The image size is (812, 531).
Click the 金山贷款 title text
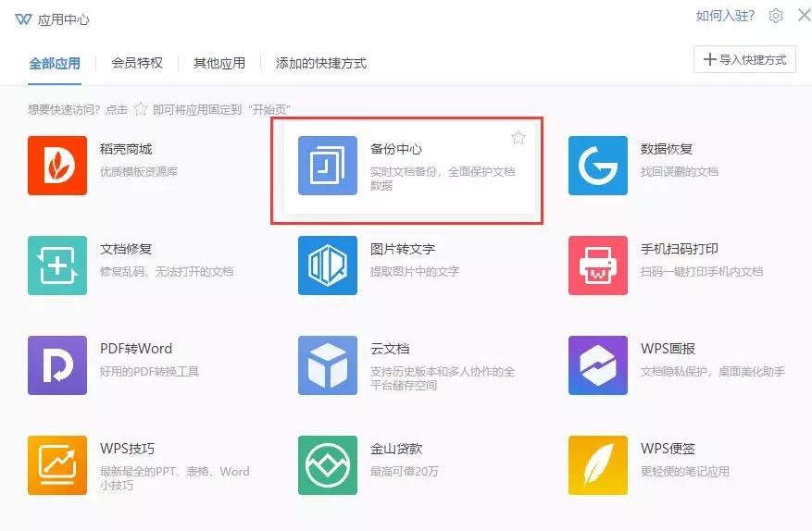396,449
